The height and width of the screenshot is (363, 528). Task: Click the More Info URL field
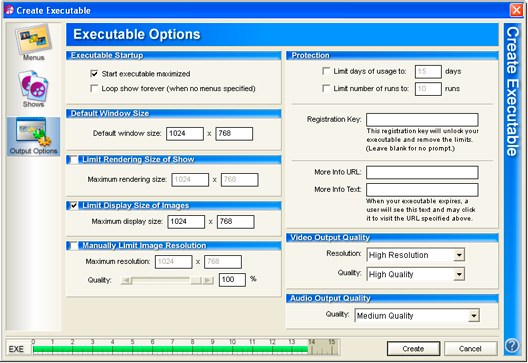(422, 172)
